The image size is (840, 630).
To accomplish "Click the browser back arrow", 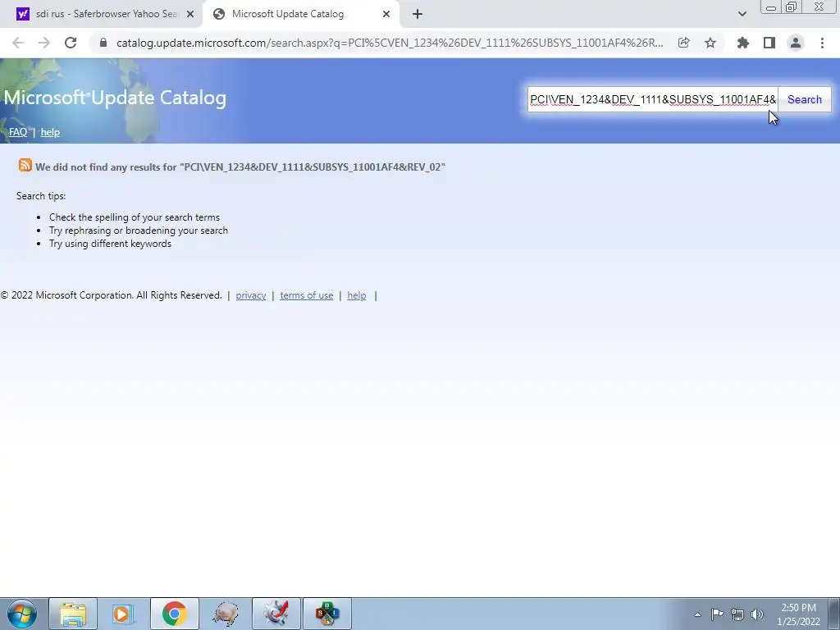I will click(x=18, y=43).
